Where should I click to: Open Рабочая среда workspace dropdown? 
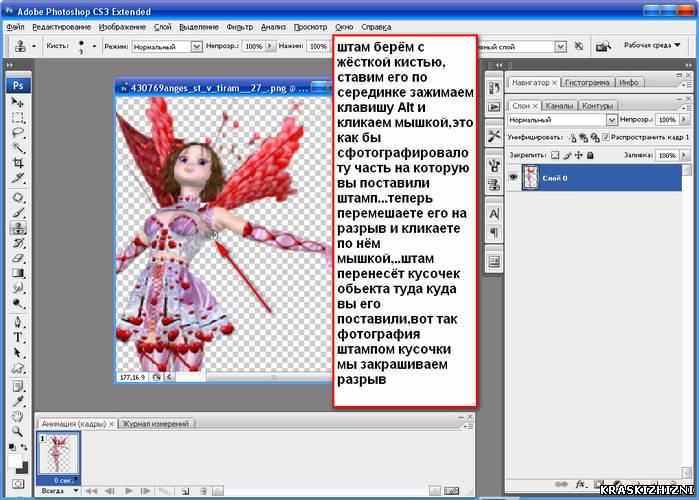[652, 45]
